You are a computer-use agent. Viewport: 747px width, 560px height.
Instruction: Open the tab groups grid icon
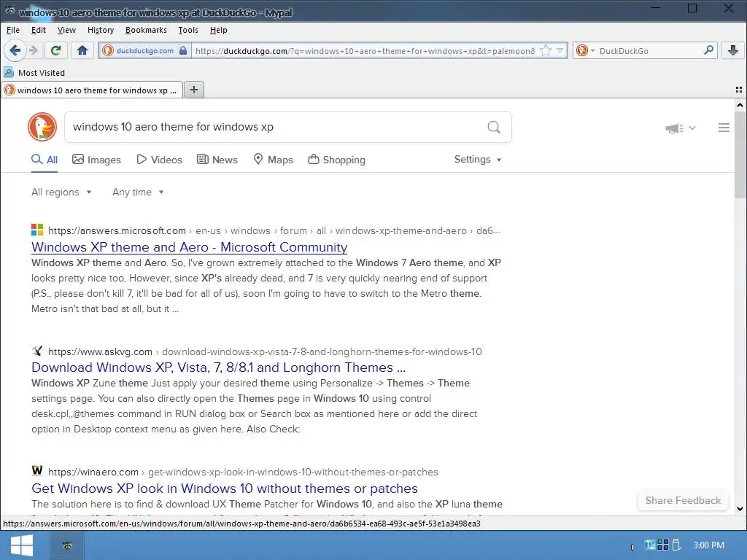tap(738, 90)
